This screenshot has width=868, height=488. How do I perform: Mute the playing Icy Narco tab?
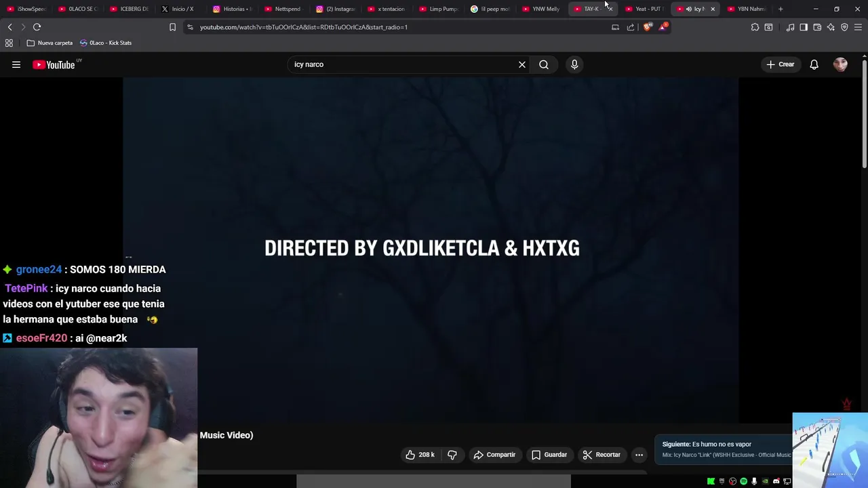688,9
